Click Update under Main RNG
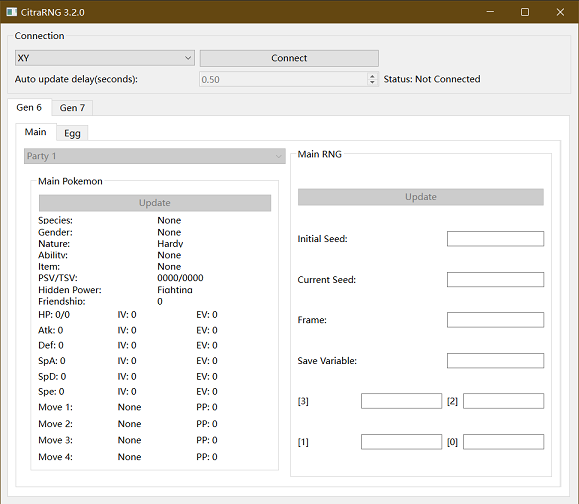Screen dimensions: 579x504 (421, 197)
